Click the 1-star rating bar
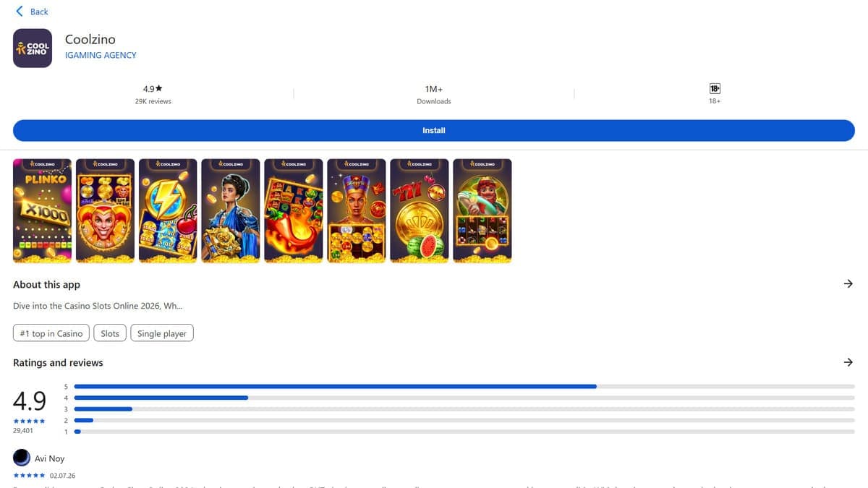The width and height of the screenshot is (868, 488). click(464, 432)
